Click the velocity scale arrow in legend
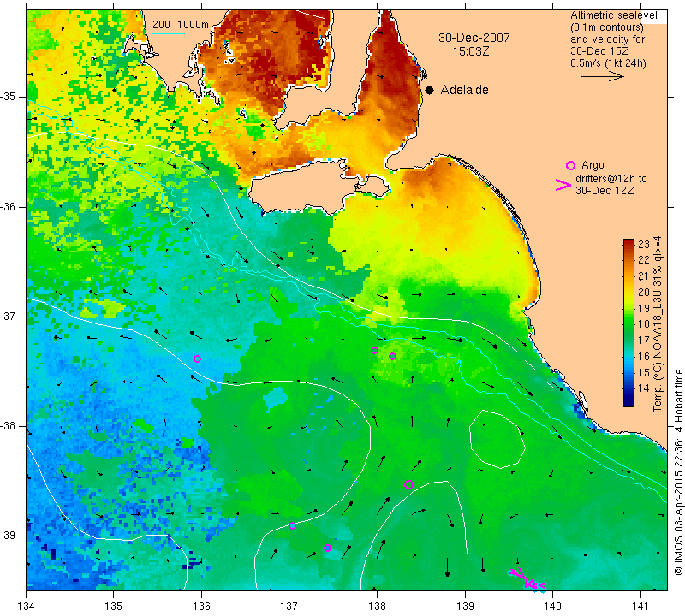This screenshot has width=685, height=616. click(602, 76)
